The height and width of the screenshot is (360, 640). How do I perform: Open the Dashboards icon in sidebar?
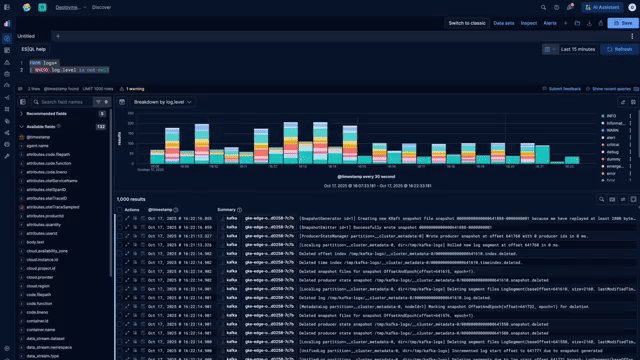tap(7, 50)
